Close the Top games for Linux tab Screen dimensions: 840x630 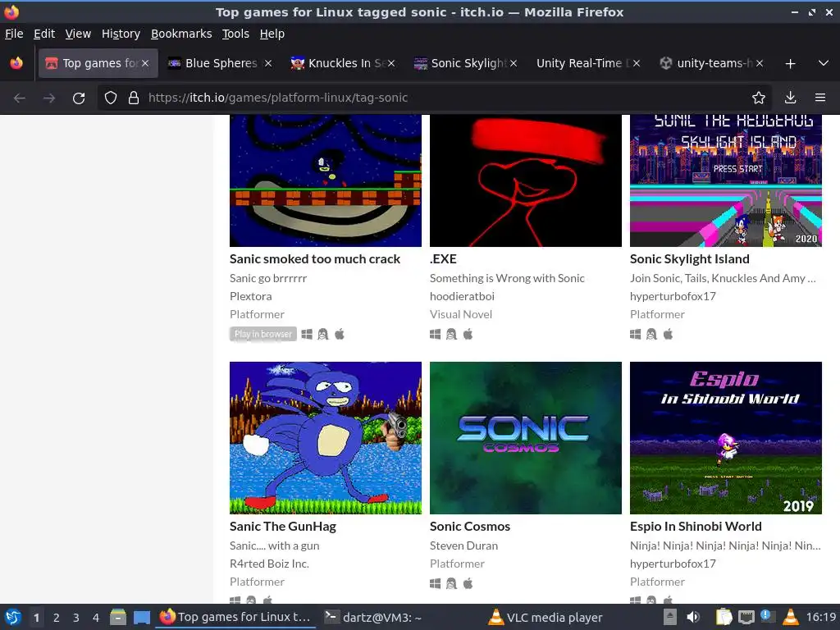coord(145,63)
